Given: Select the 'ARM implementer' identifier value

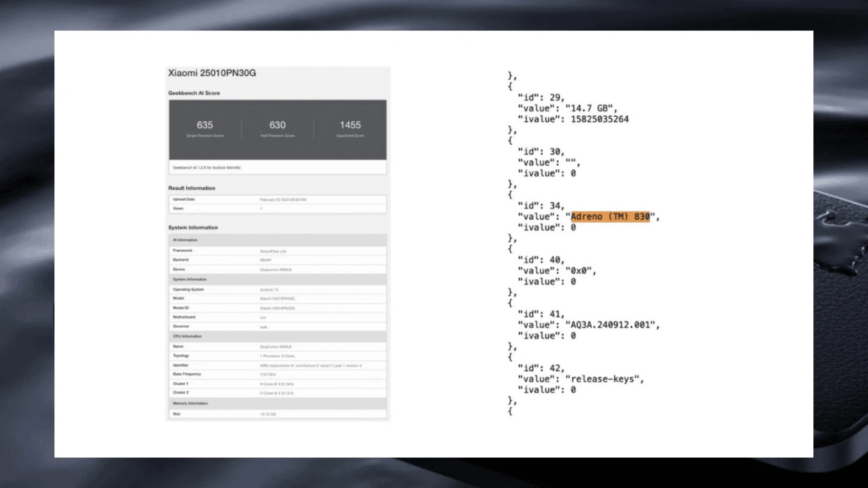Looking at the screenshot, I should pyautogui.click(x=311, y=366).
